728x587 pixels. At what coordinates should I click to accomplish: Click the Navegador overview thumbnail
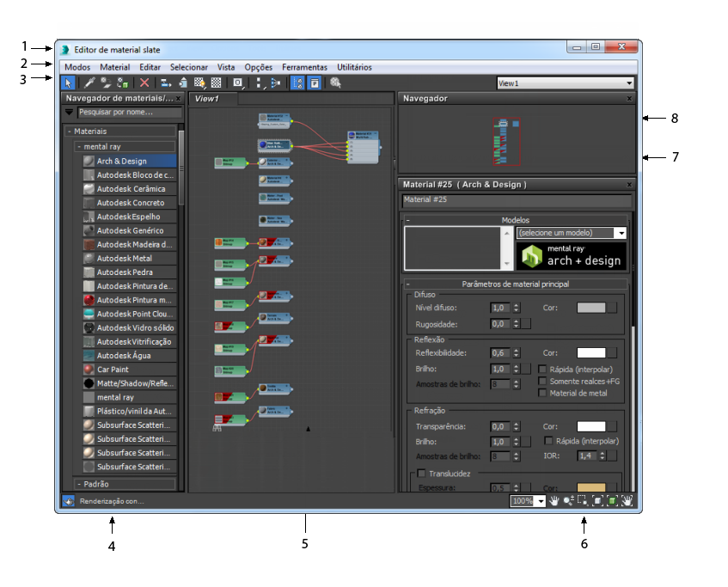(506, 141)
